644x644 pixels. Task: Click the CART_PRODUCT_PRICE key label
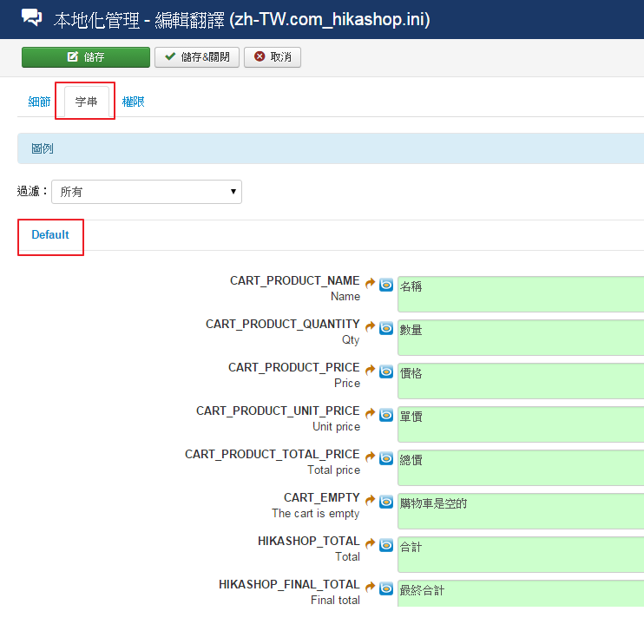click(293, 368)
